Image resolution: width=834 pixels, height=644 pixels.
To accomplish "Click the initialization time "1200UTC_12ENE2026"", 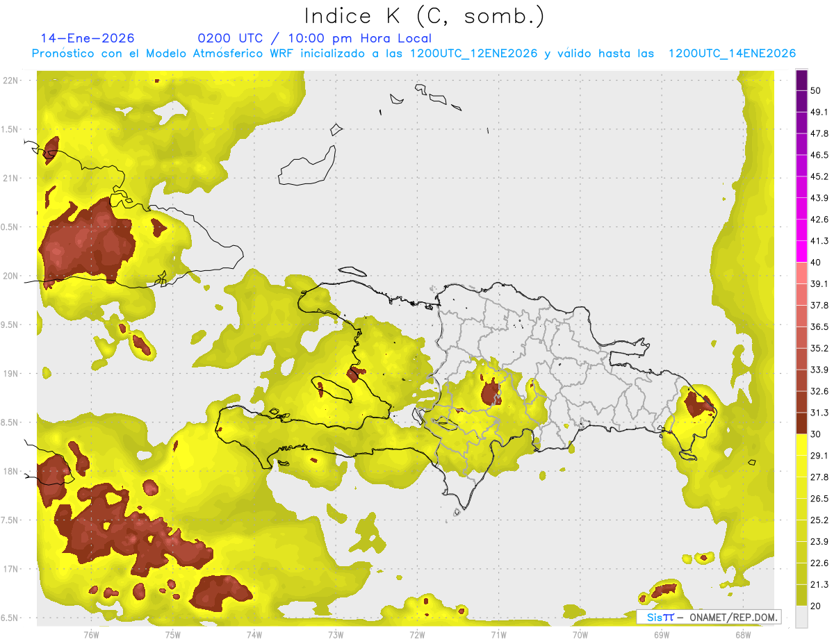I will click(474, 53).
